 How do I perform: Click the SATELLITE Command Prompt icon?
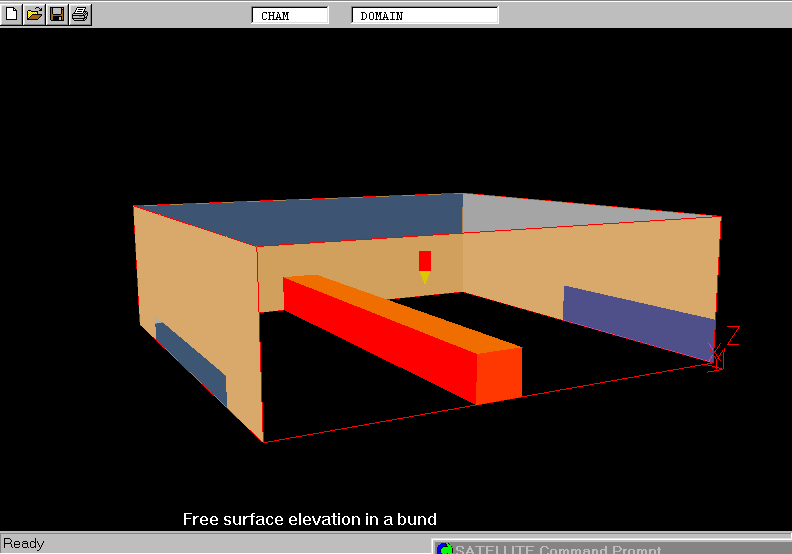pos(444,549)
